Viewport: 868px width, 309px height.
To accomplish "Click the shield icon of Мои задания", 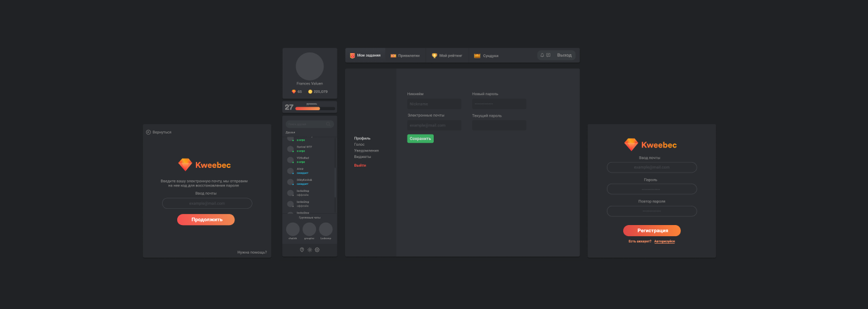I will pyautogui.click(x=352, y=55).
